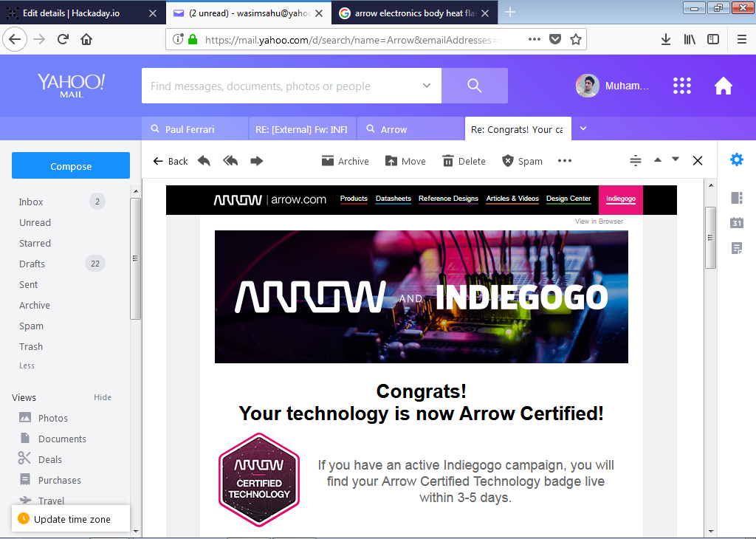Open the Muham... profile avatar

click(587, 86)
